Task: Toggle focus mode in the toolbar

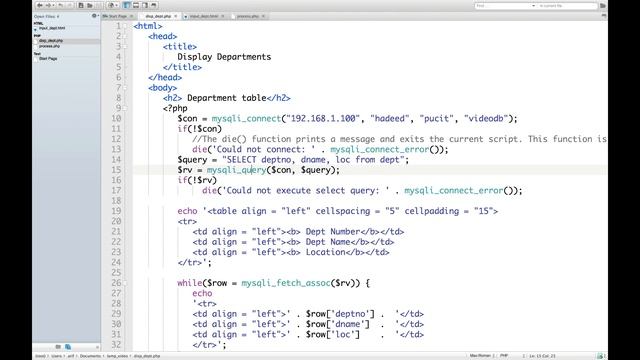Action: click(153, 5)
